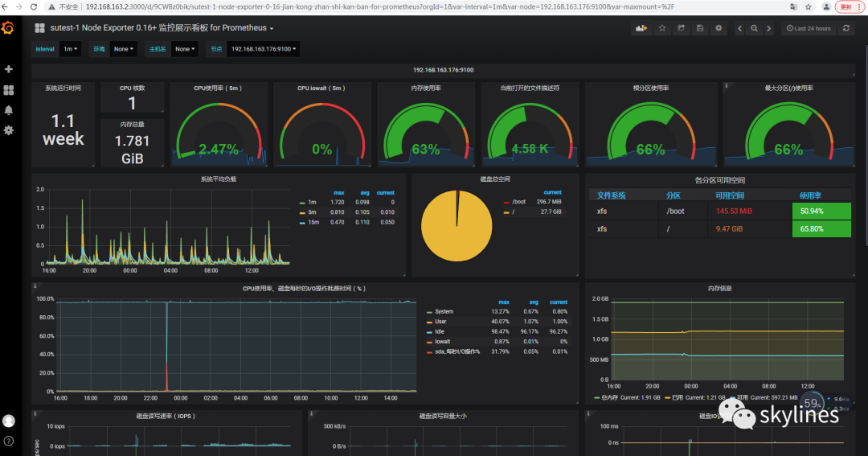The image size is (868, 456).
Task: Open the 主机名 None dropdown
Action: (x=184, y=49)
